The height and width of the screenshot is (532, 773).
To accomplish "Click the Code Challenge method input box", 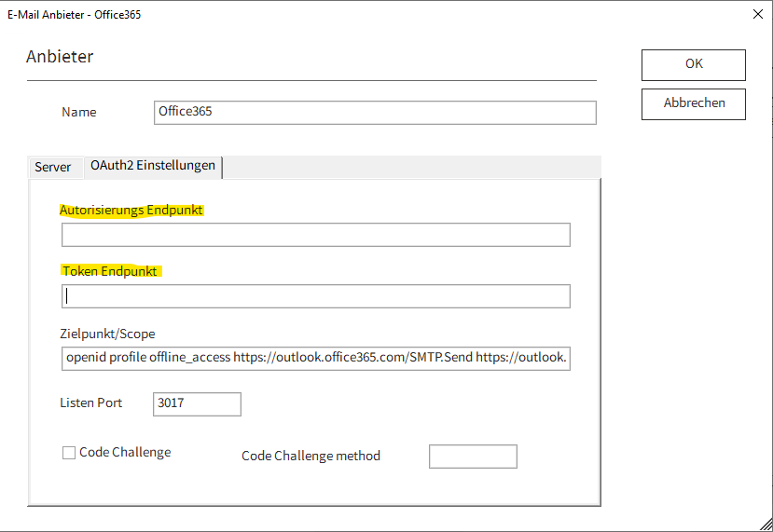I will point(473,457).
